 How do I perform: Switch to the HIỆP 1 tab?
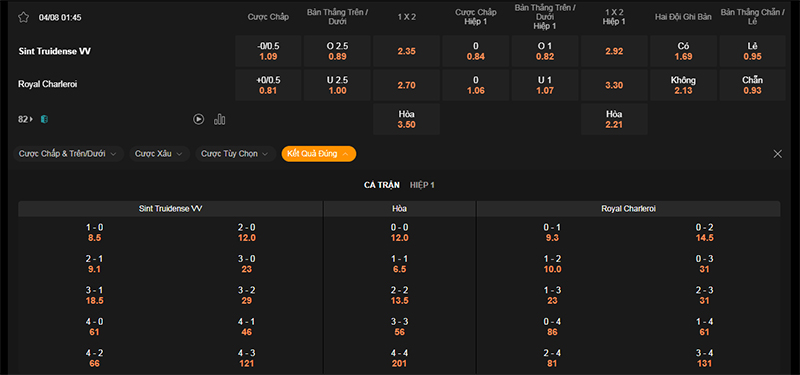(422, 185)
